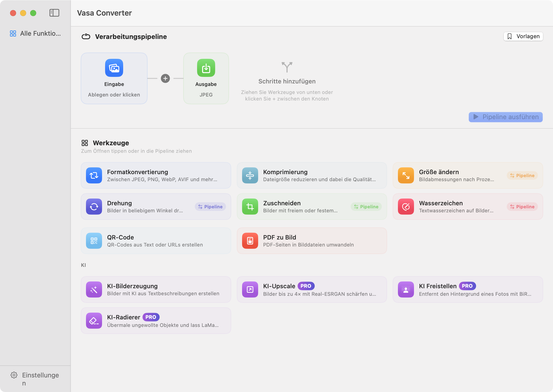The width and height of the screenshot is (553, 392).
Task: Open the KI-Upscale tool icon
Action: pos(250,289)
